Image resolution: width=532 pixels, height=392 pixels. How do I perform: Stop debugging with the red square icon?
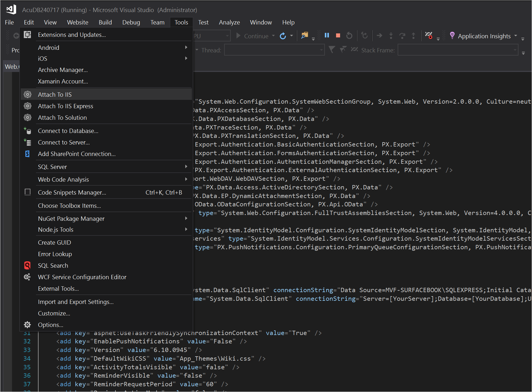pyautogui.click(x=338, y=35)
